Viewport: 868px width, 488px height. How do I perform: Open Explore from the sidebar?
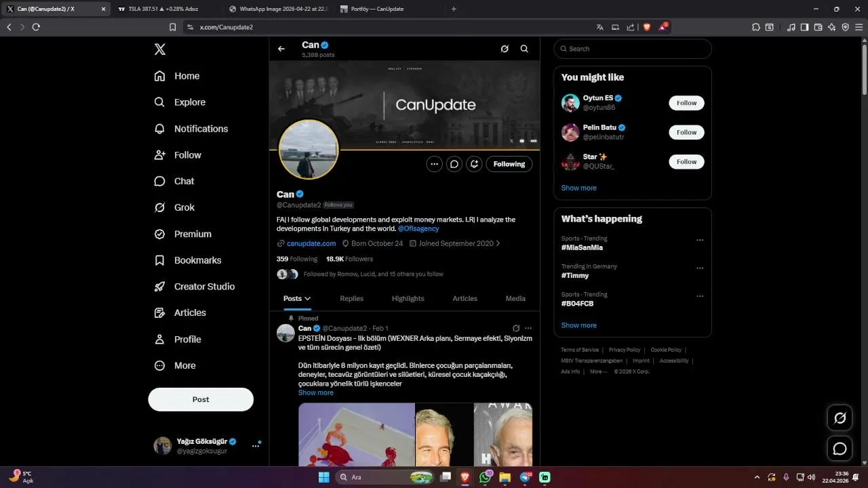pyautogui.click(x=180, y=102)
